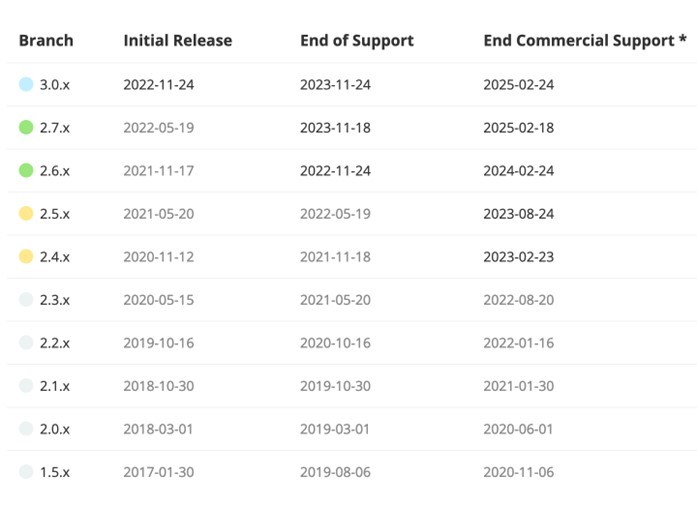Select the 3.0.x branch label

[x=55, y=84]
